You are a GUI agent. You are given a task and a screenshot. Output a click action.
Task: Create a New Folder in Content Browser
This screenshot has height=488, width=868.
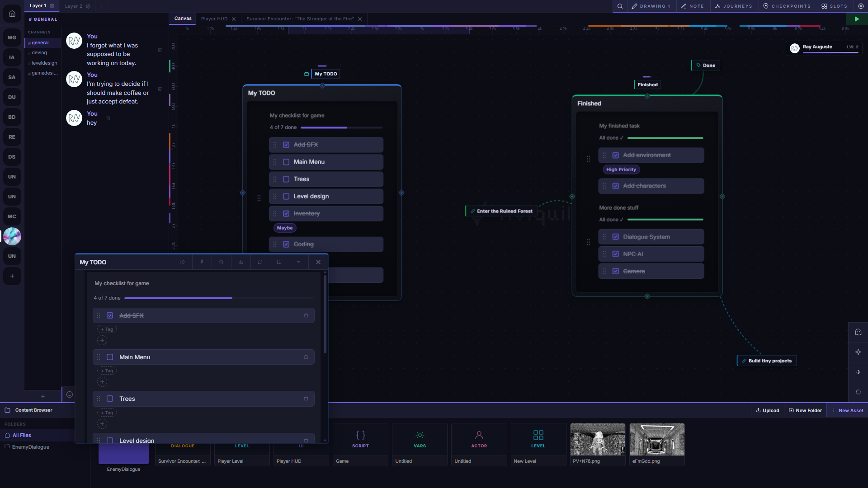[x=805, y=411]
